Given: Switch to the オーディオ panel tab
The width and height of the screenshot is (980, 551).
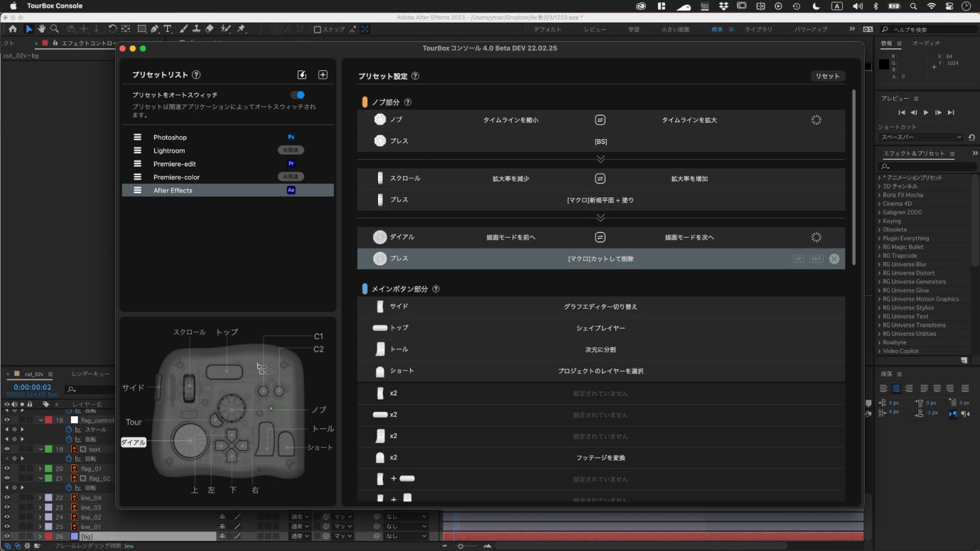Looking at the screenshot, I should [926, 43].
